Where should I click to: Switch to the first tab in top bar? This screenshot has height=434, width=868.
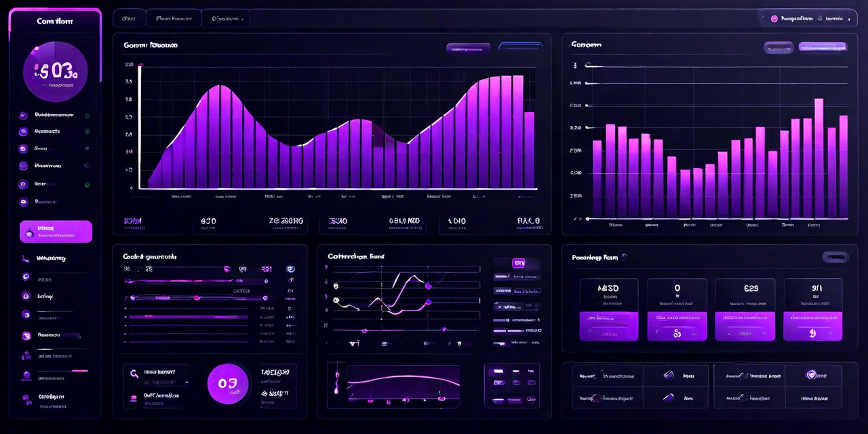pyautogui.click(x=128, y=18)
